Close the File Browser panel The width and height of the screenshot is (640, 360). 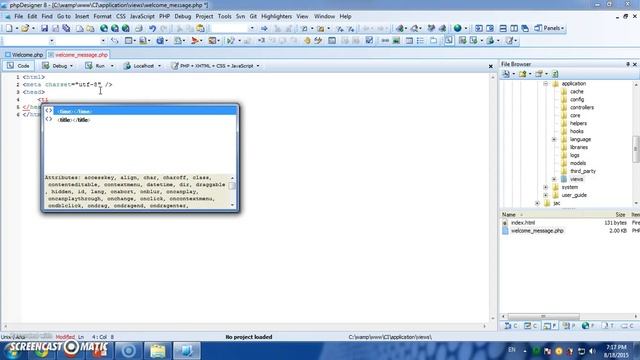pyautogui.click(x=635, y=64)
